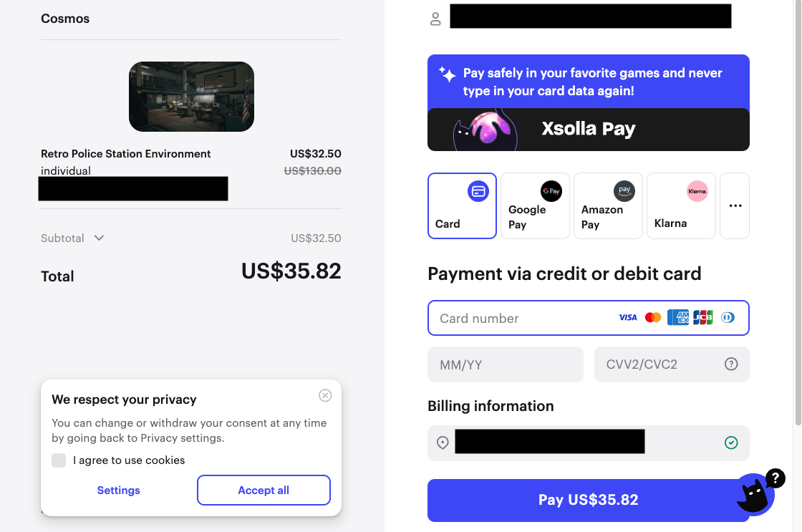The height and width of the screenshot is (532, 802).
Task: Open Privacy Settings from cookie banner
Action: tap(118, 490)
